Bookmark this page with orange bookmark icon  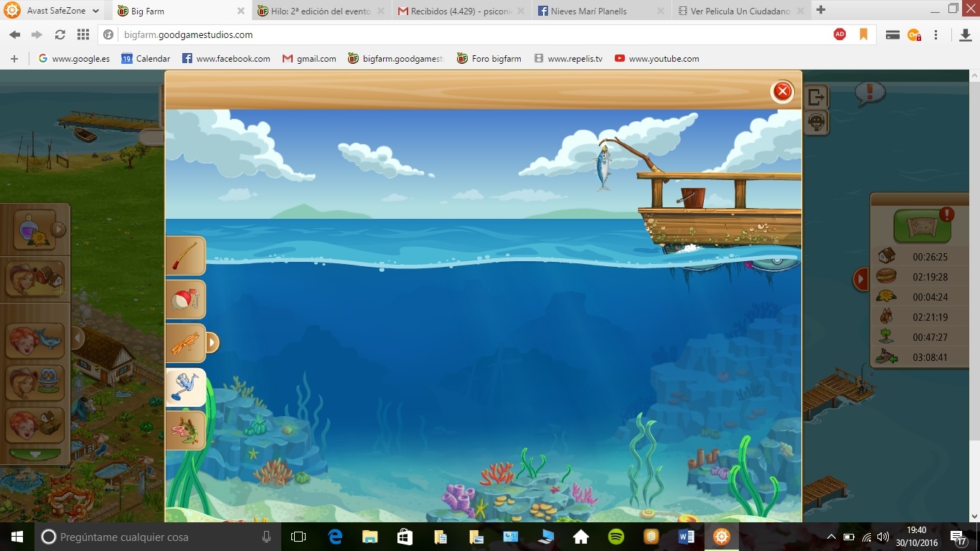(864, 34)
